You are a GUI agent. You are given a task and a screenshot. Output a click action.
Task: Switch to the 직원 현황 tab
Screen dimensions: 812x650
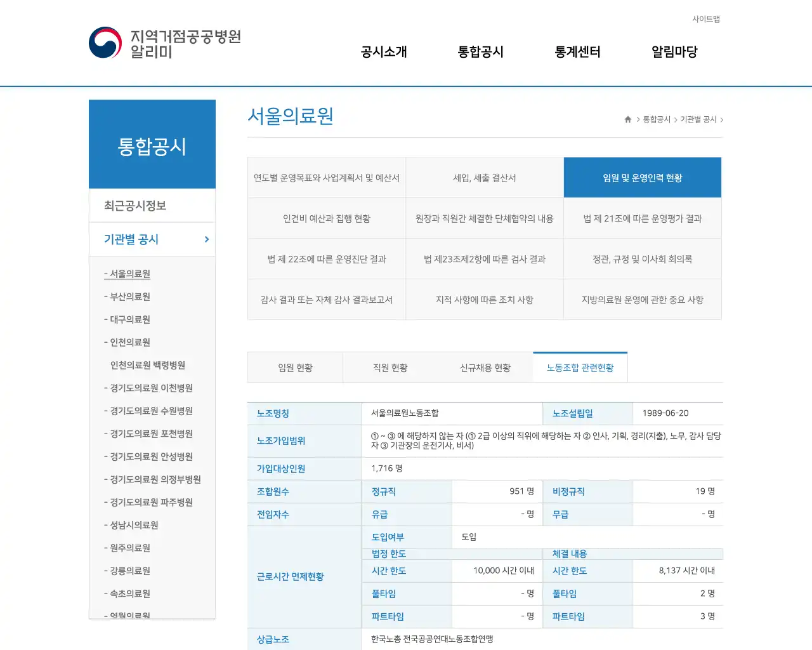(390, 367)
